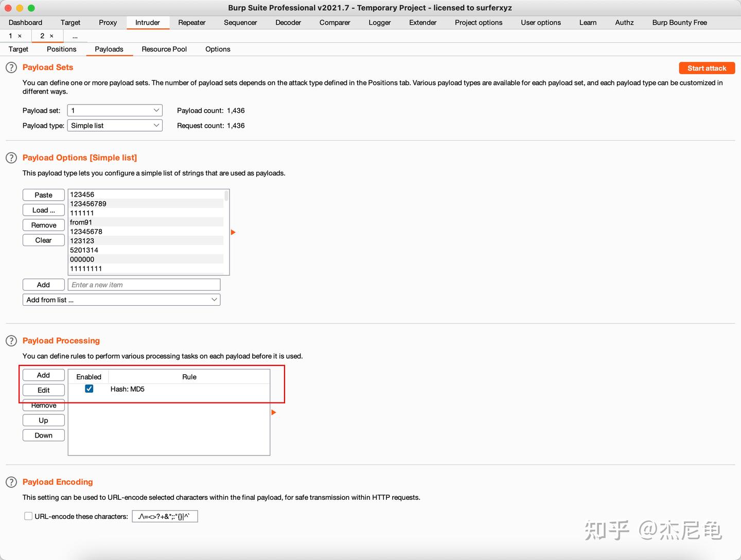Screen dimensions: 741x560
Task: Edit the selected processing rule
Action: coord(44,390)
